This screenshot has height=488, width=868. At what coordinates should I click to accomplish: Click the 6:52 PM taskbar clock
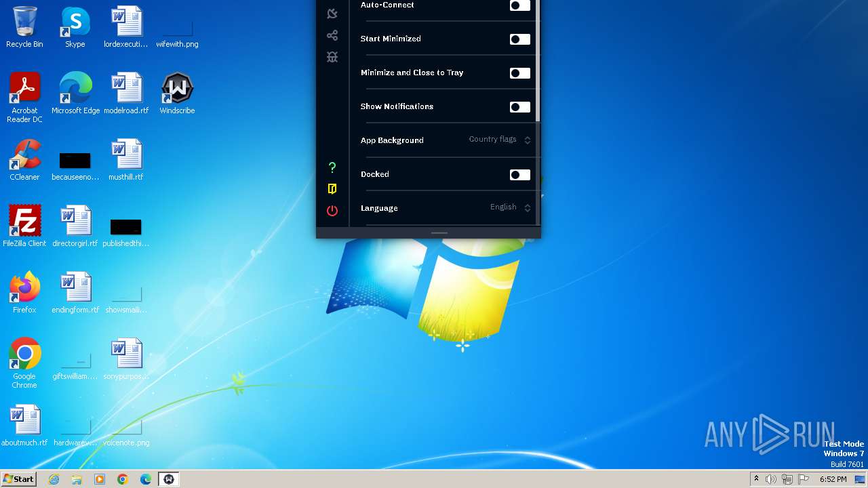pyautogui.click(x=833, y=479)
